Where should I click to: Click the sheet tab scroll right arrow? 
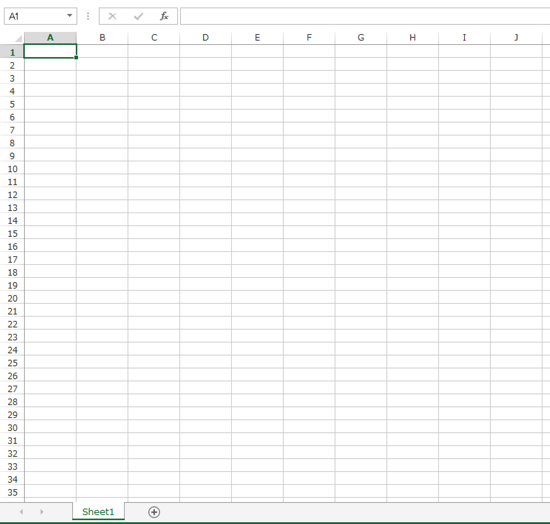pos(41,512)
